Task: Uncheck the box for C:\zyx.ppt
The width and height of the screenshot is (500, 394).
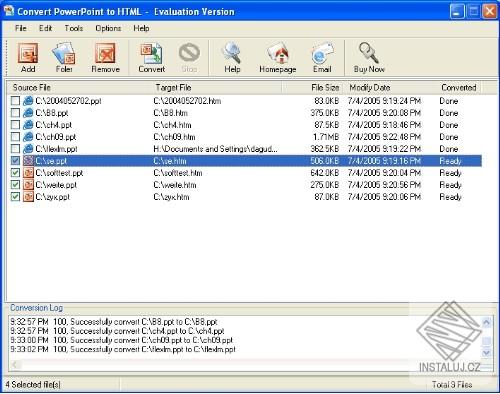Action: click(15, 197)
